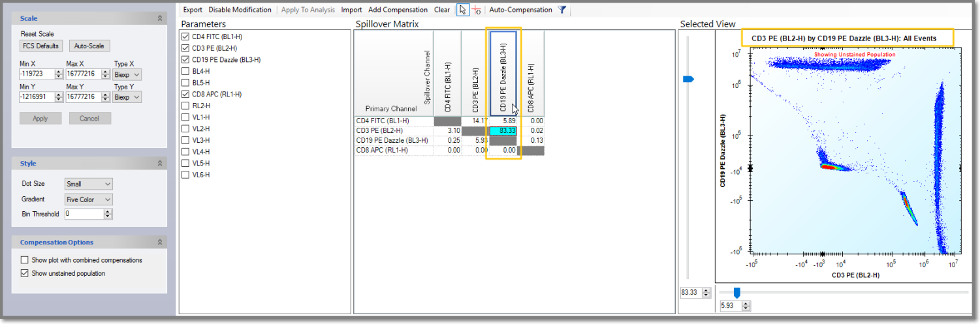Open the Type X dropdown
Image resolution: width=980 pixels, height=324 pixels.
point(127,75)
